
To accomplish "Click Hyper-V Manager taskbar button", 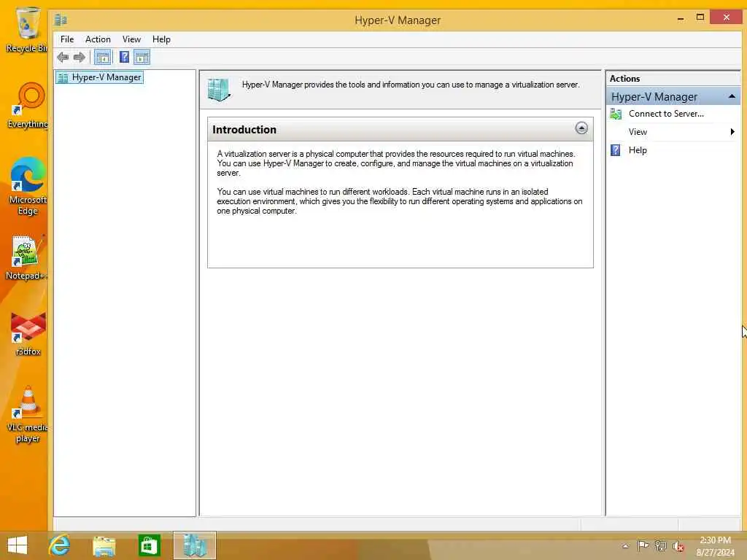I will tap(194, 545).
